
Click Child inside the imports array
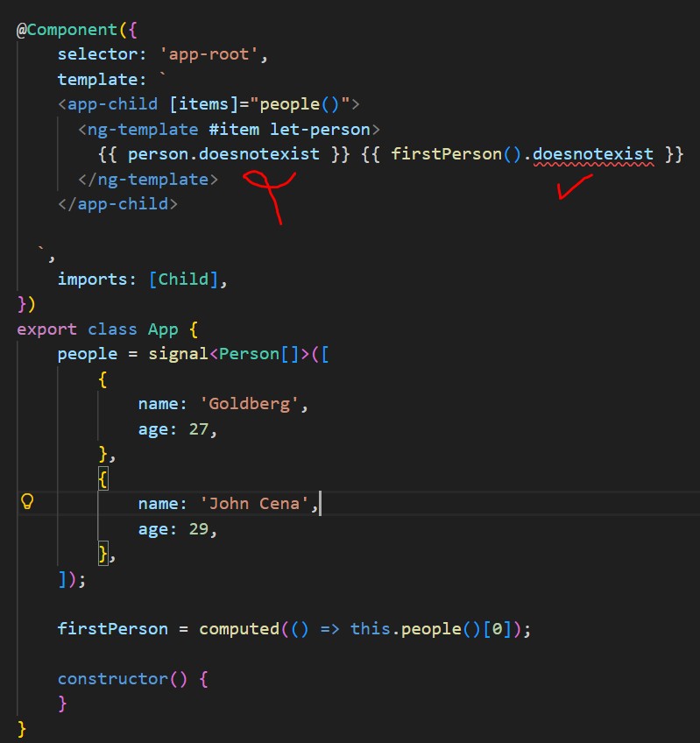click(183, 280)
